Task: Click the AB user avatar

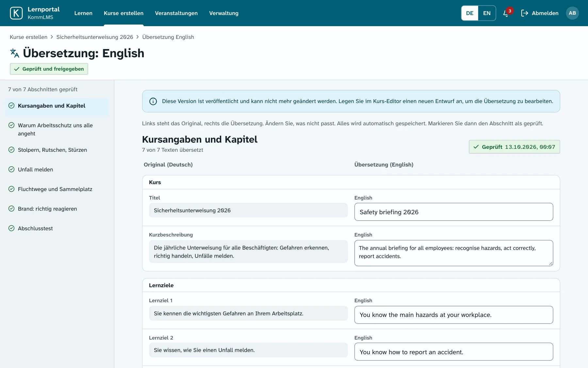Action: click(x=572, y=13)
